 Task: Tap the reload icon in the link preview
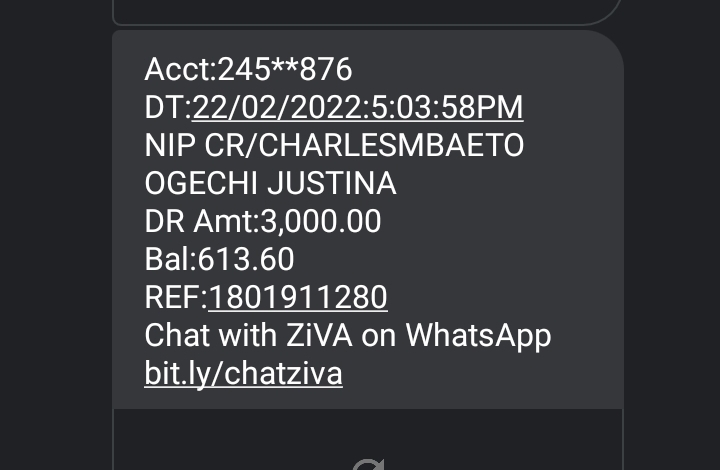click(x=368, y=464)
